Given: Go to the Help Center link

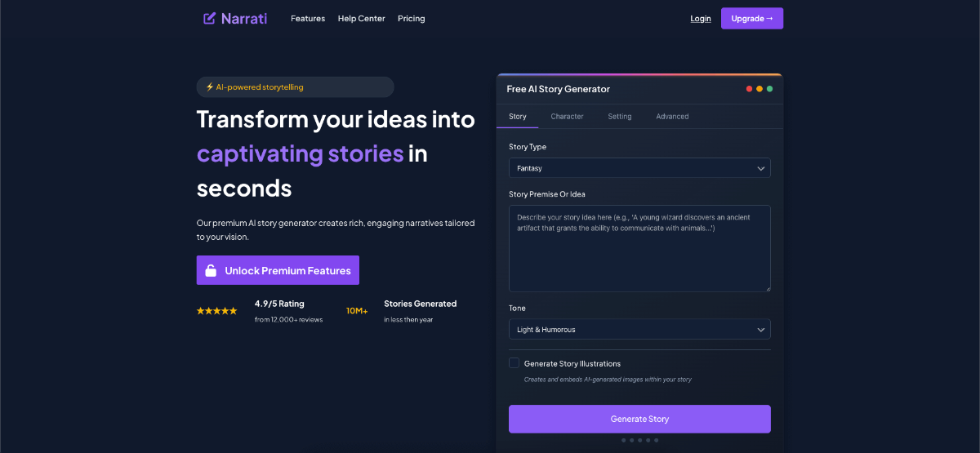Looking at the screenshot, I should tap(362, 19).
